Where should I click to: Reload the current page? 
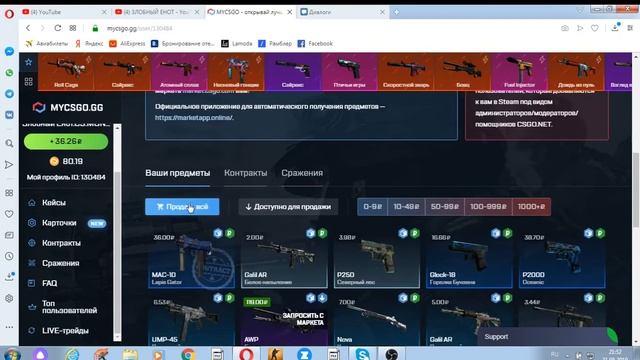tap(58, 28)
